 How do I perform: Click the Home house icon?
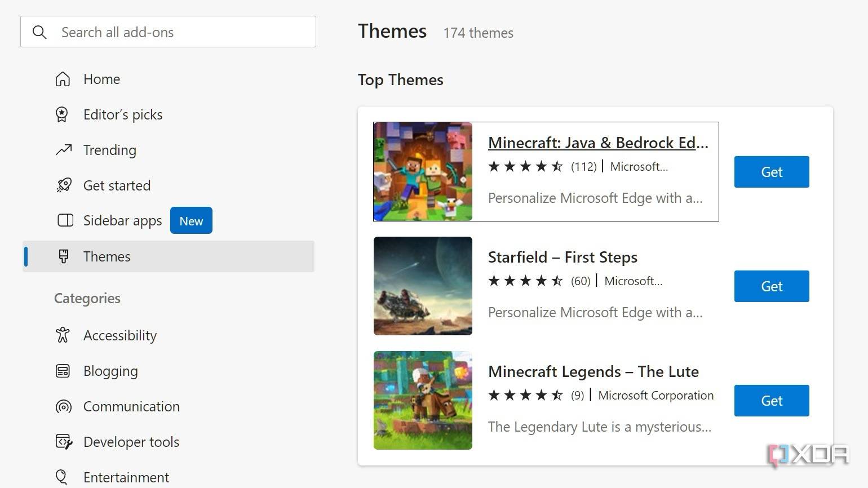(x=63, y=79)
